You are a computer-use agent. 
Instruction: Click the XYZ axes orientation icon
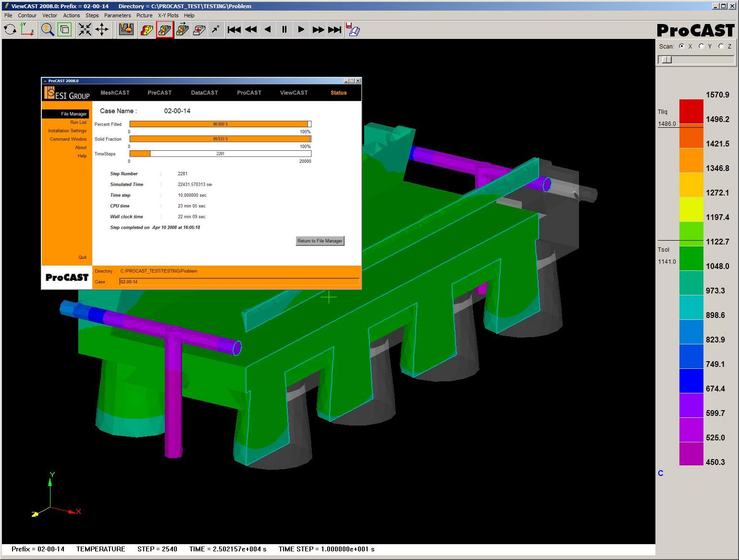pyautogui.click(x=27, y=30)
